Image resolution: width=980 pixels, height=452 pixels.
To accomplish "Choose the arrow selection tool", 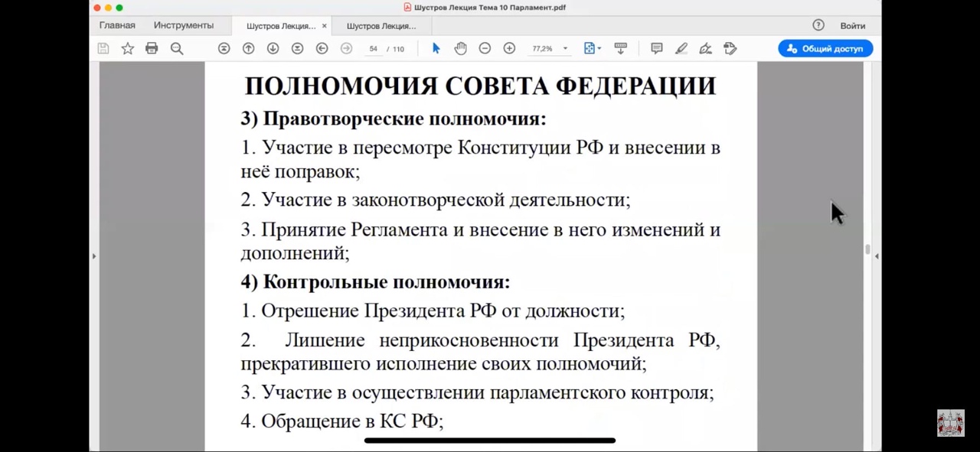I will click(436, 48).
